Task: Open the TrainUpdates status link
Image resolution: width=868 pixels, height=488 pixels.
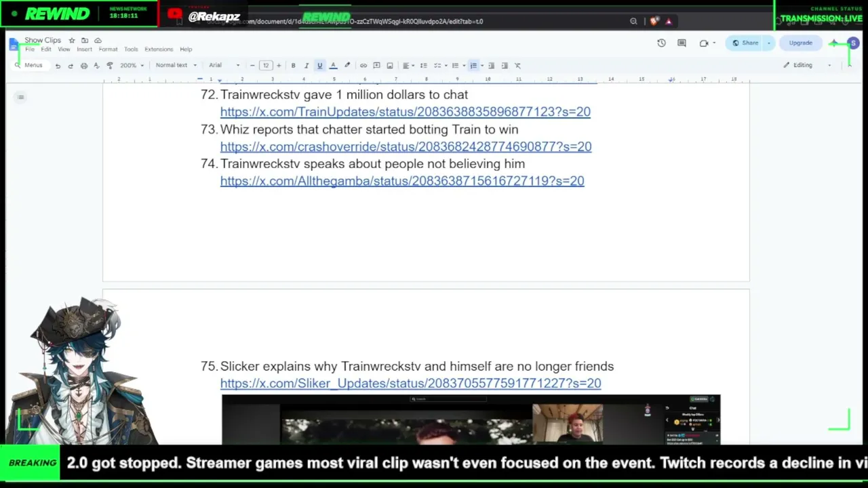Action: pyautogui.click(x=406, y=112)
